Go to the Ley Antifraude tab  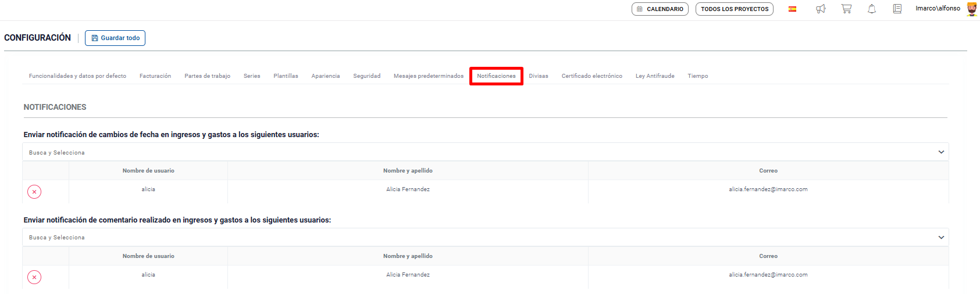click(655, 76)
